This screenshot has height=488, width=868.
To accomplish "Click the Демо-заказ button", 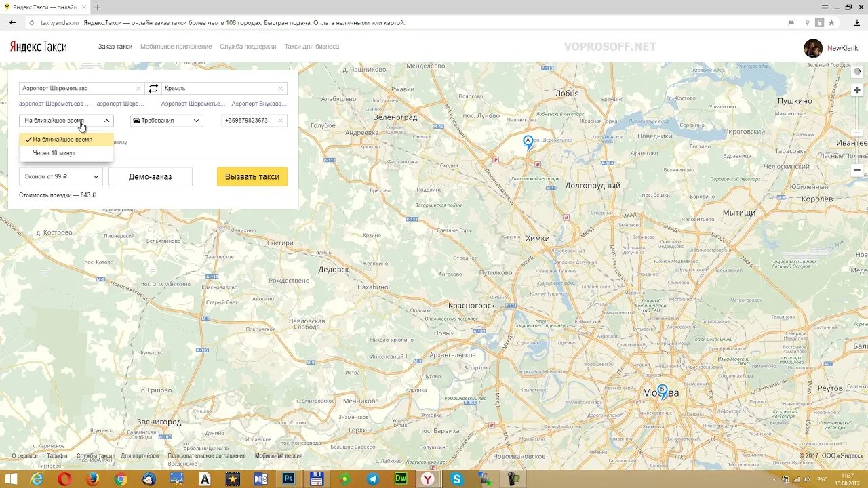I will click(151, 177).
